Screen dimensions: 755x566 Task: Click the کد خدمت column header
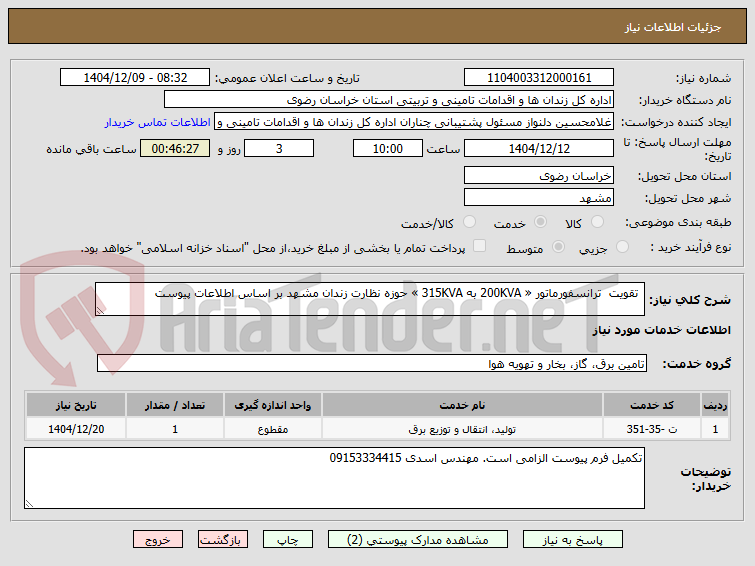pyautogui.click(x=651, y=405)
